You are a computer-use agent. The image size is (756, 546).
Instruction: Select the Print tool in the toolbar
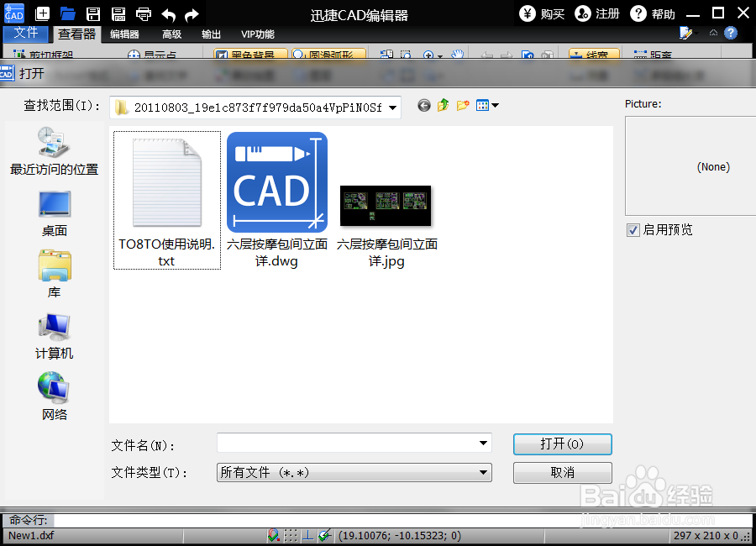[143, 13]
